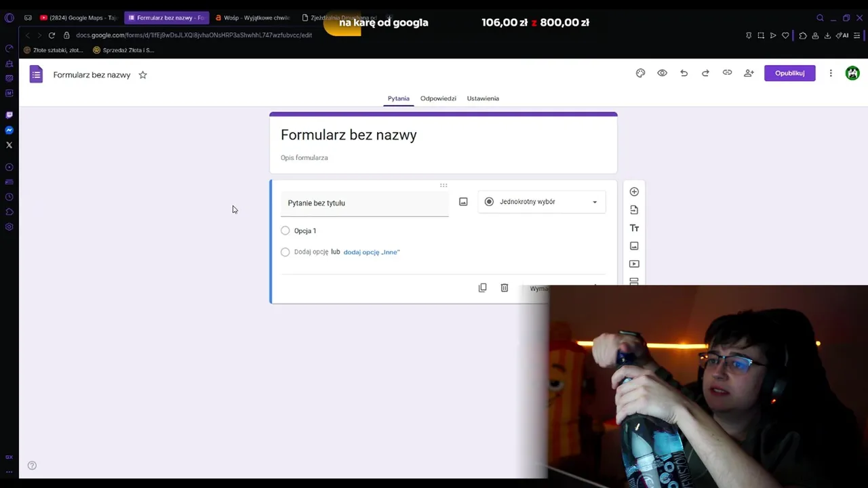Add a title and description block
Viewport: 868px width, 488px height.
(x=634, y=228)
